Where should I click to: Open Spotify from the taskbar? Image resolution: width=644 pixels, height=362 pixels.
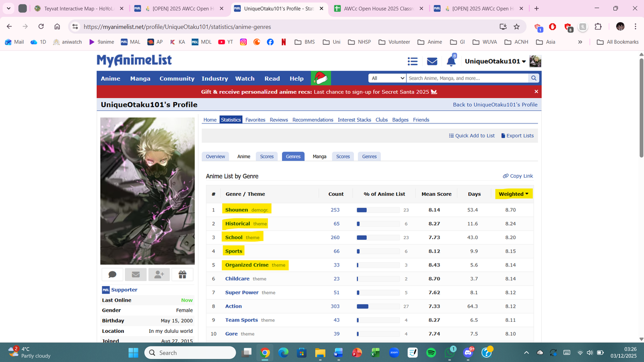point(431,352)
